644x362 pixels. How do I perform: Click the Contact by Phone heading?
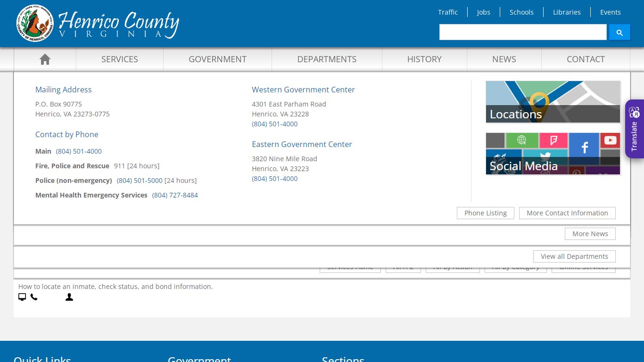click(67, 134)
